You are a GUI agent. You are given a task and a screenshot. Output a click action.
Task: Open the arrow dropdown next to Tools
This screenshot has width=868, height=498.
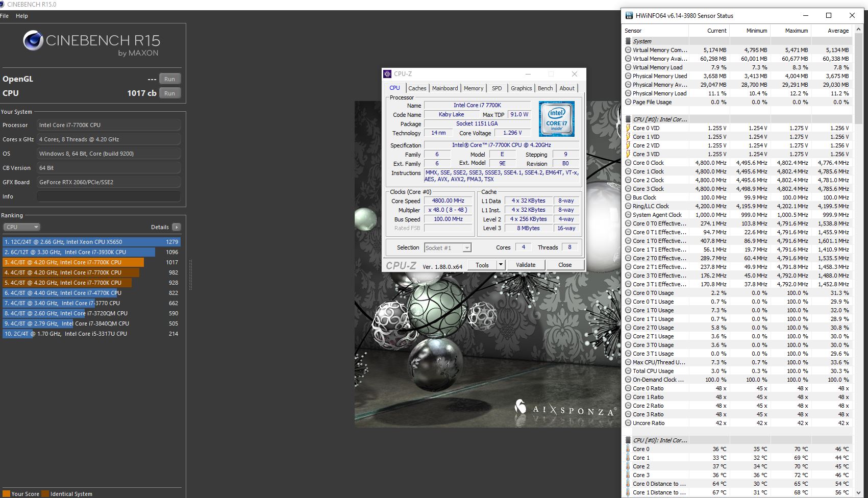coord(501,265)
